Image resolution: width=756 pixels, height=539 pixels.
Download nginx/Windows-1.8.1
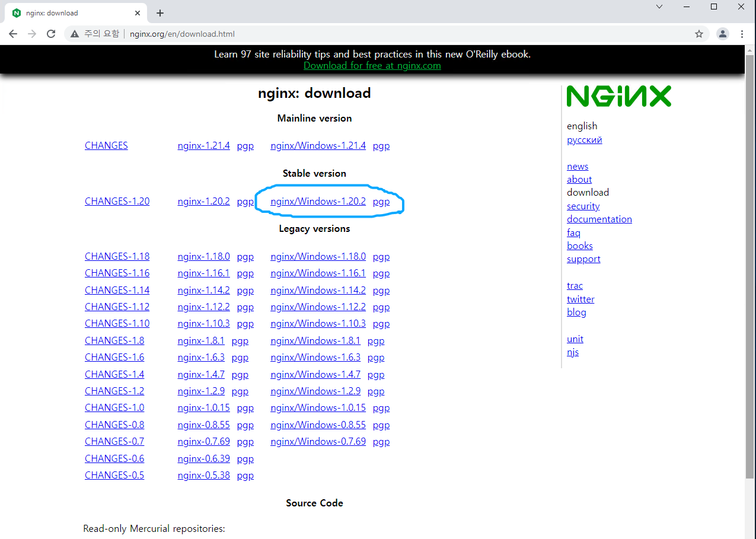point(315,340)
